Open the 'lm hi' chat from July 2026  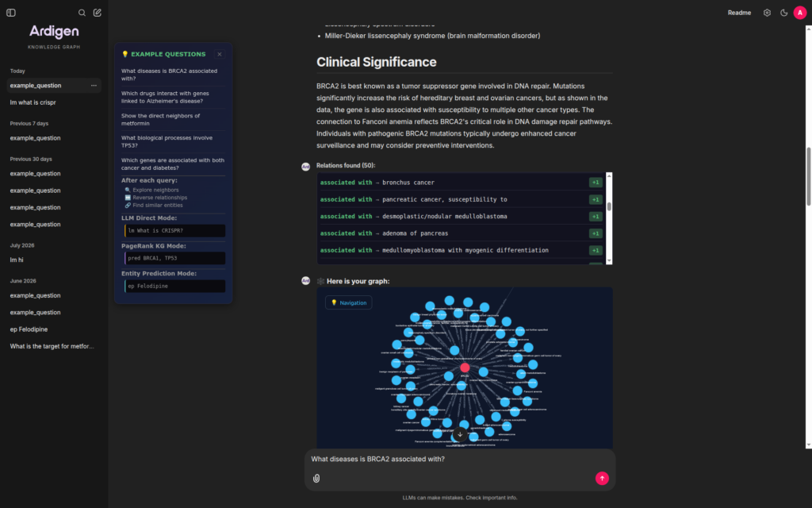(54, 260)
